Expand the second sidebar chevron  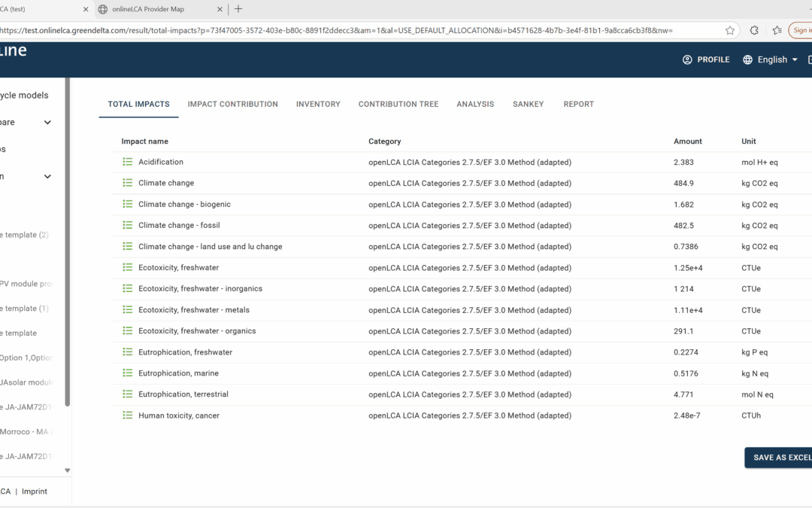coord(47,177)
